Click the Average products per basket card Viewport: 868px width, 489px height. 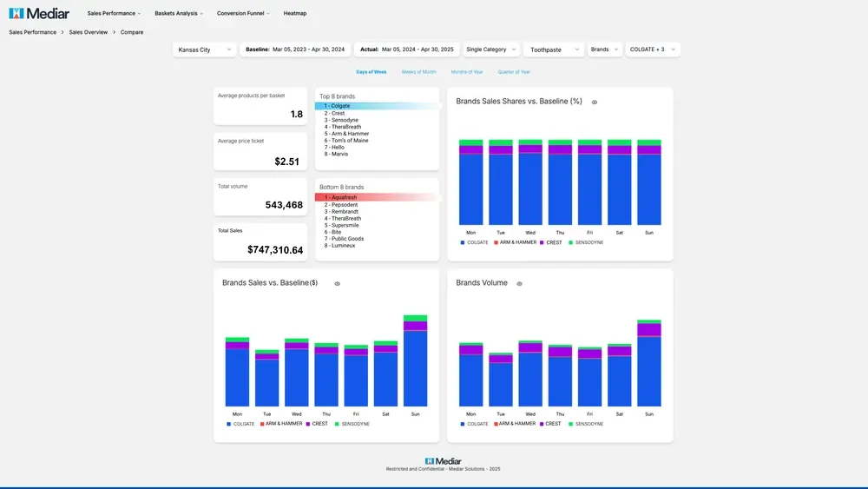[x=260, y=106]
